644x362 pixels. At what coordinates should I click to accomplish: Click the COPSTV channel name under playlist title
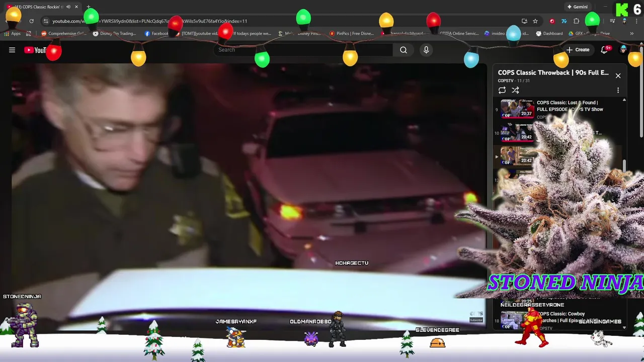click(x=505, y=81)
